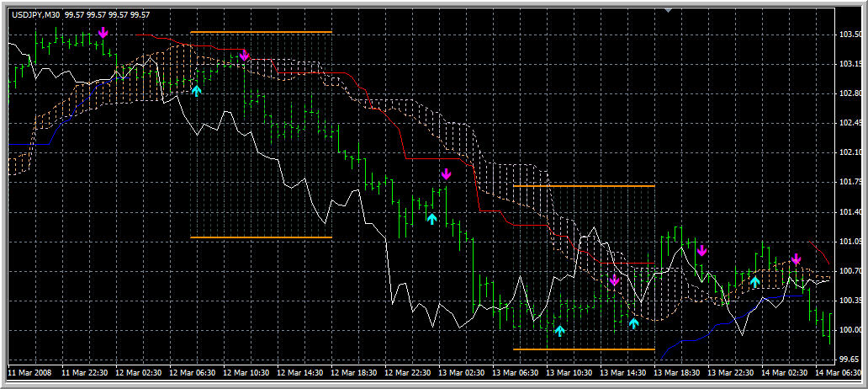
Task: Click the cyan buy arrow near the 101.40 level
Action: (431, 218)
